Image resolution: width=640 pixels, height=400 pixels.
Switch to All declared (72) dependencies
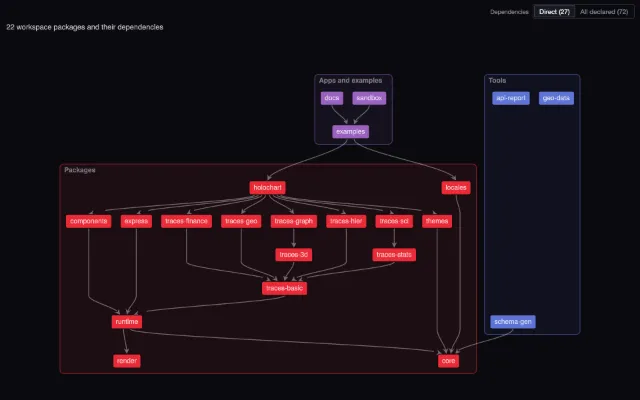[x=604, y=12]
